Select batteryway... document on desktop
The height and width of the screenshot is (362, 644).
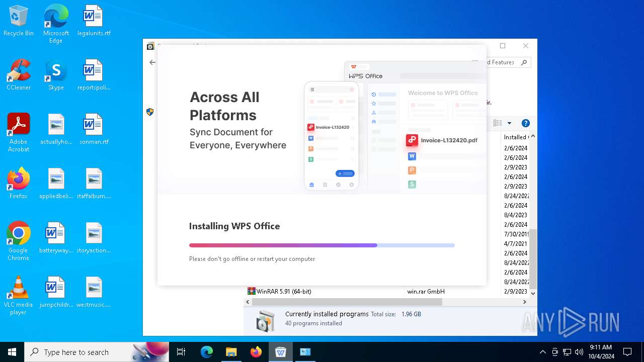pyautogui.click(x=56, y=238)
